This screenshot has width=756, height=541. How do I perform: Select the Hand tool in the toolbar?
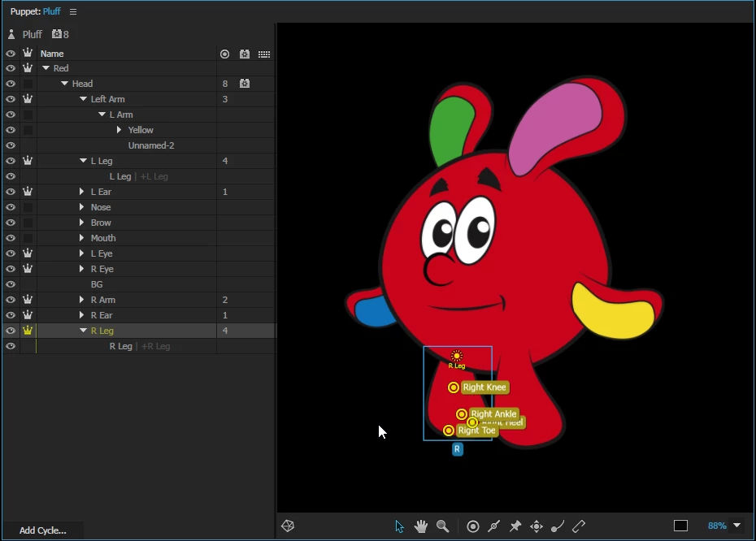pyautogui.click(x=421, y=526)
